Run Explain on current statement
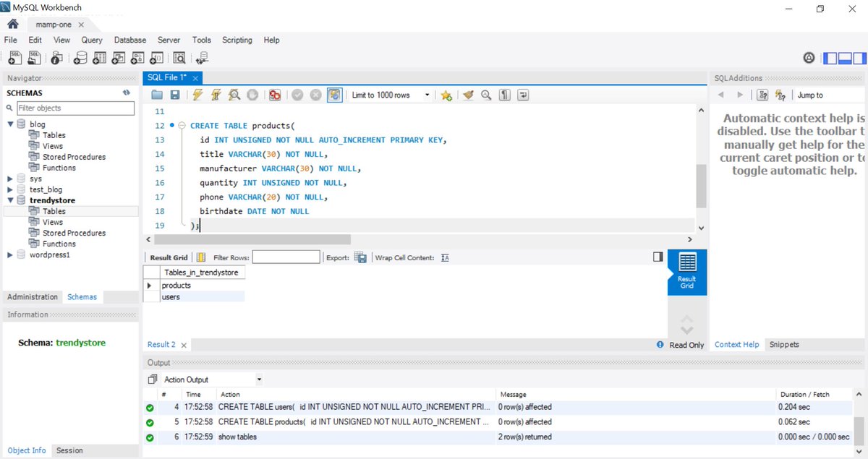The image size is (868, 459). [234, 95]
